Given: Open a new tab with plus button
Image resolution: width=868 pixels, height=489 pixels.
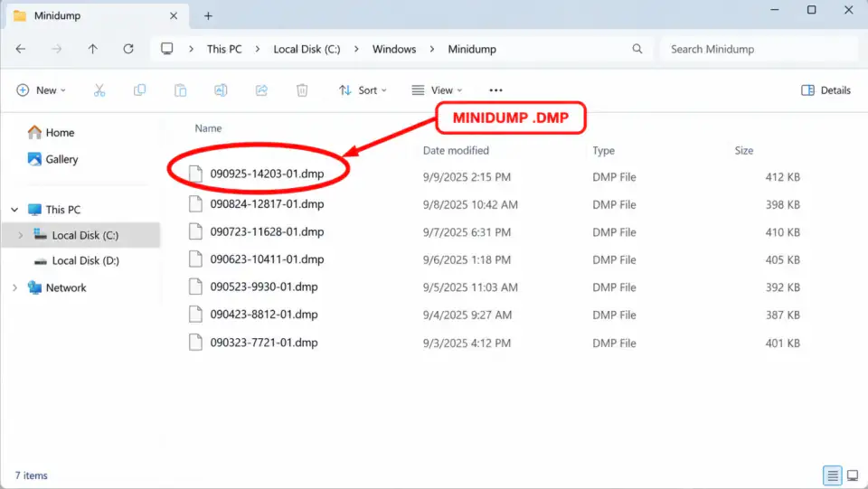Looking at the screenshot, I should tap(208, 16).
